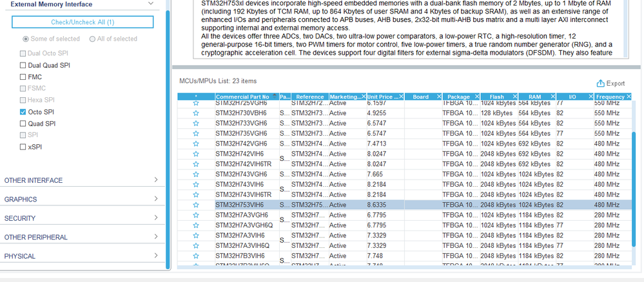Favorite STM32H743VIH6TR via star
The image size is (644, 282).
[x=196, y=194]
